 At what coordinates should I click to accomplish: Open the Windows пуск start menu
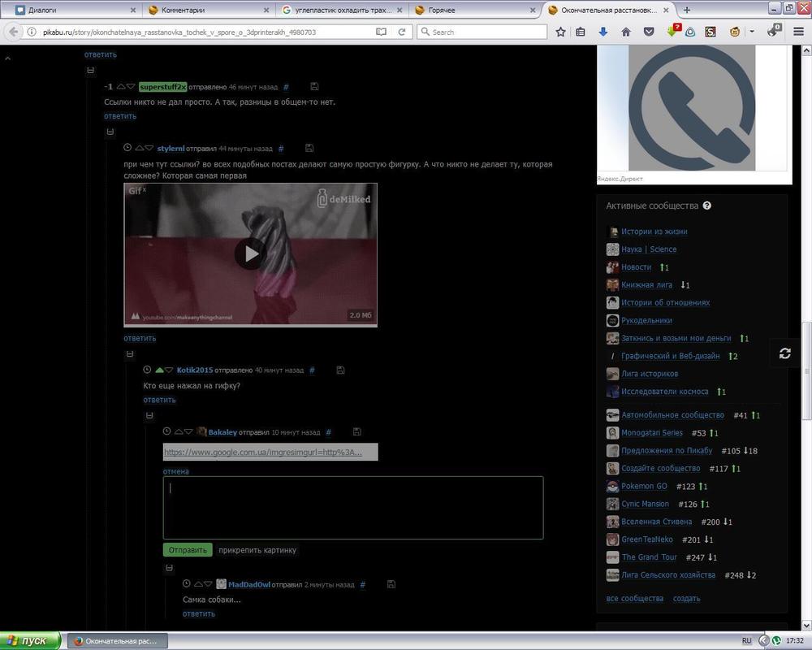click(x=29, y=640)
